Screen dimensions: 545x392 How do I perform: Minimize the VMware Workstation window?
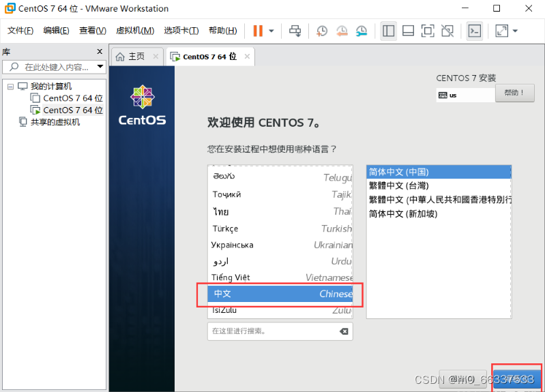(x=465, y=8)
